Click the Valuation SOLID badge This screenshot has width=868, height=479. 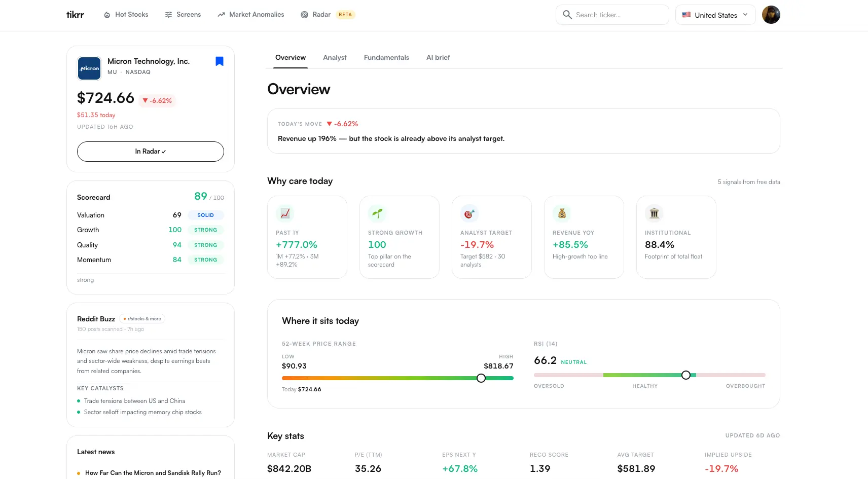click(205, 215)
